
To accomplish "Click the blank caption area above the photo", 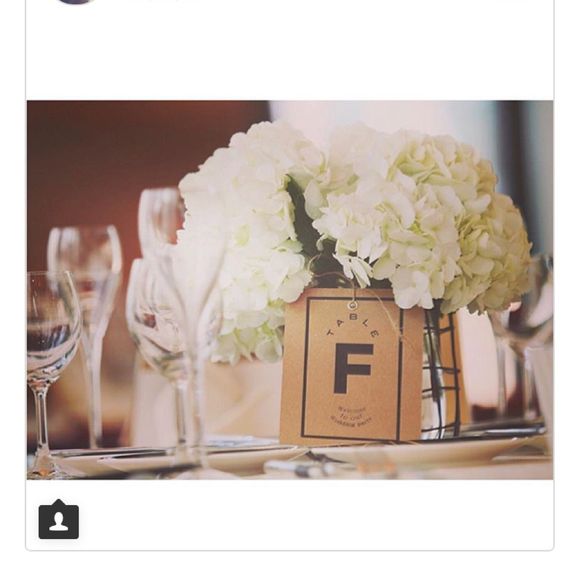I will point(290,52).
